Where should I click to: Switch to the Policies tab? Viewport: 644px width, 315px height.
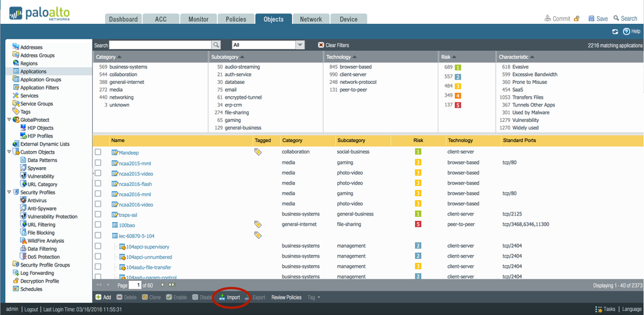(235, 19)
